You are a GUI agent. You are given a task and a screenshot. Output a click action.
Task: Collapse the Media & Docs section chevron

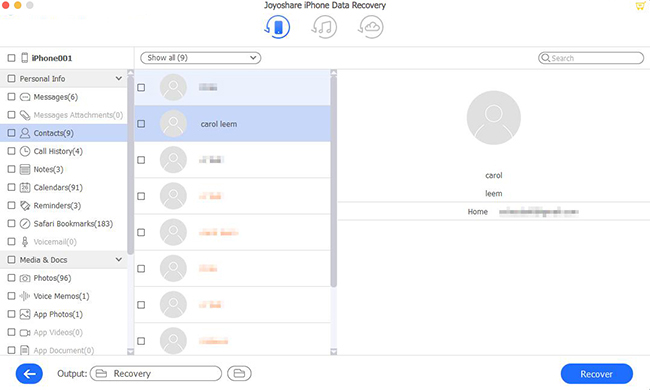[119, 260]
